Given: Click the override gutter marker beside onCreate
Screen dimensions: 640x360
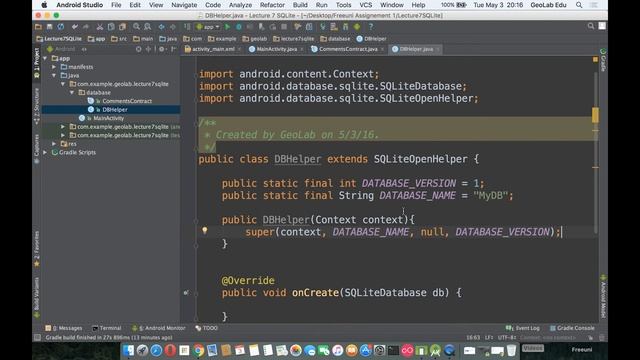Looking at the screenshot, I should point(186,293).
